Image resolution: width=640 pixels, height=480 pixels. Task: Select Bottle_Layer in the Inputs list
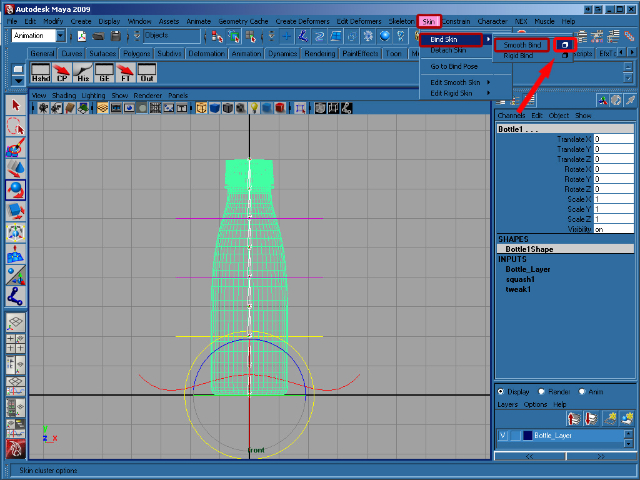pos(528,269)
